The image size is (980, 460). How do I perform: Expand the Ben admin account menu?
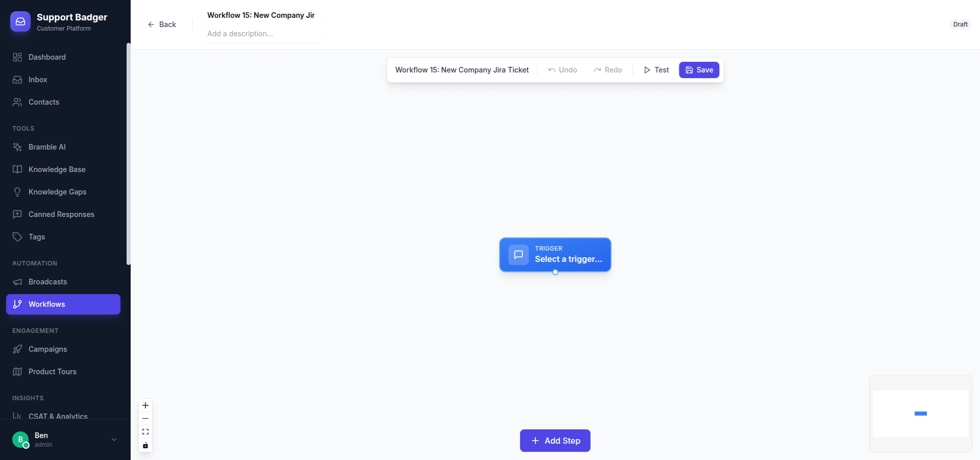[114, 440]
